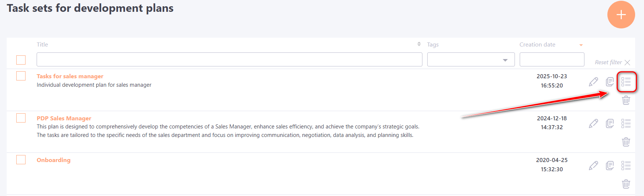
Task: Sort by Creation date arrow
Action: click(x=581, y=45)
